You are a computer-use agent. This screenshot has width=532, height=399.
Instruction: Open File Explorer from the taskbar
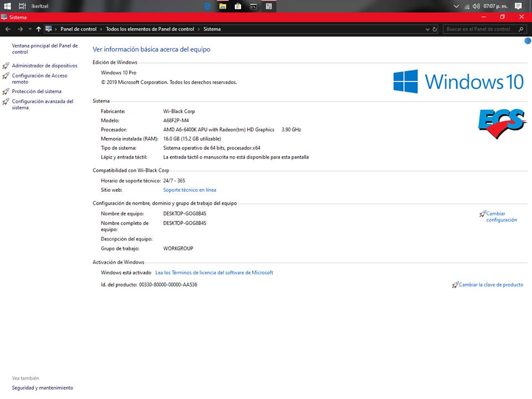coord(223,6)
